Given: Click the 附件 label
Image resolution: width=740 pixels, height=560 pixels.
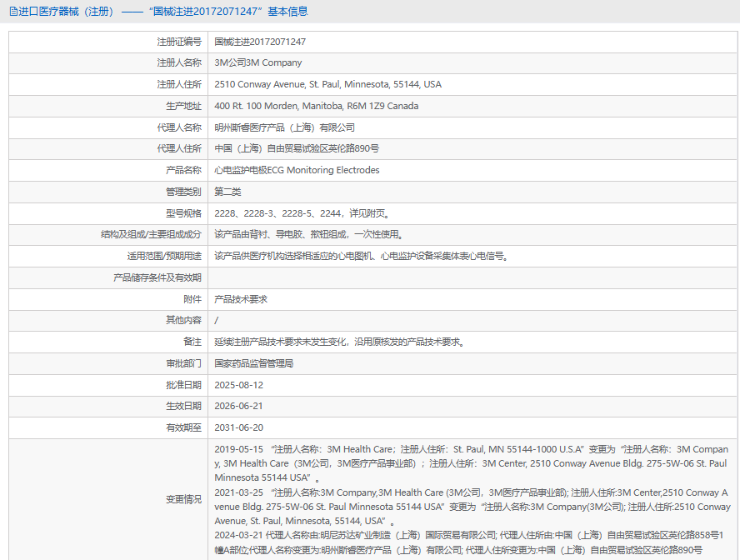Looking at the screenshot, I should pyautogui.click(x=192, y=299).
